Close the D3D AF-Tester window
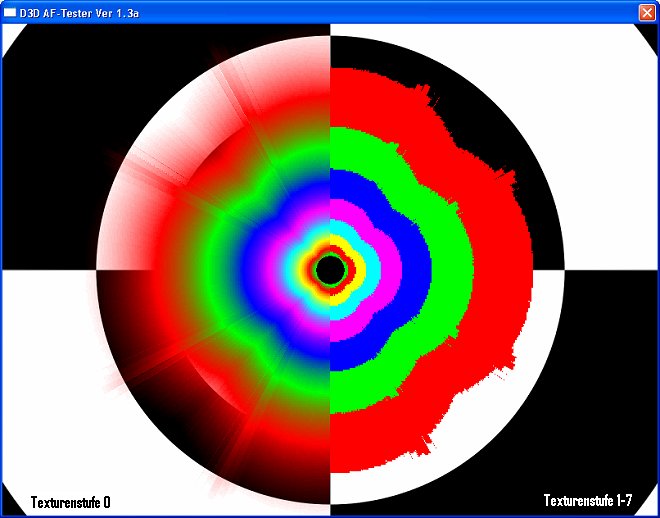This screenshot has height=518, width=660. [x=647, y=13]
